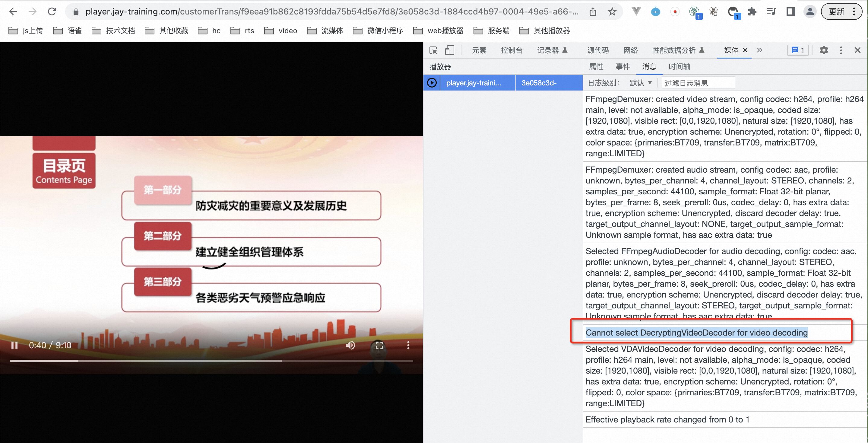Toggle the device toolbar icon in DevTools
868x443 pixels.
449,50
